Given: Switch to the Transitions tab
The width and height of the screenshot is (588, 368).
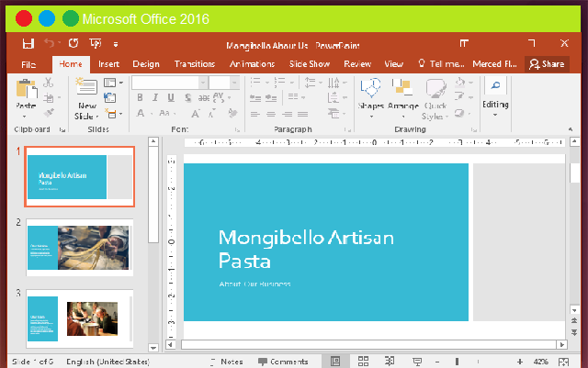Looking at the screenshot, I should [194, 64].
